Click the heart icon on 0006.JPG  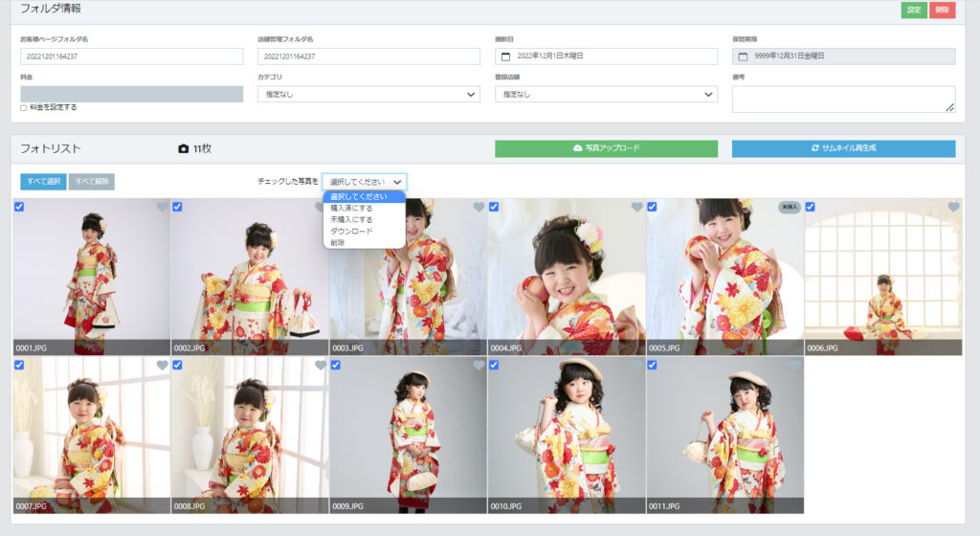pos(953,207)
